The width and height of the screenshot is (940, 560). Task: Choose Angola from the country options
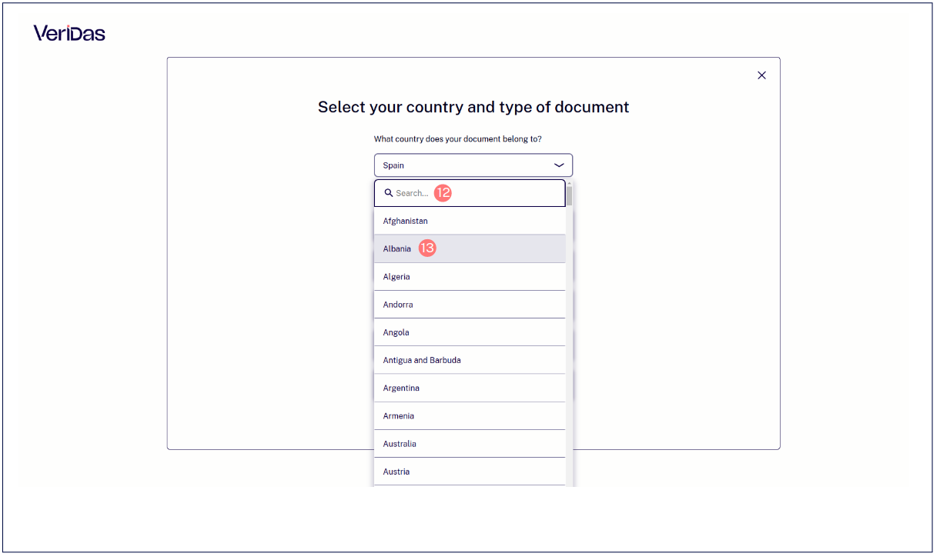[x=470, y=332]
